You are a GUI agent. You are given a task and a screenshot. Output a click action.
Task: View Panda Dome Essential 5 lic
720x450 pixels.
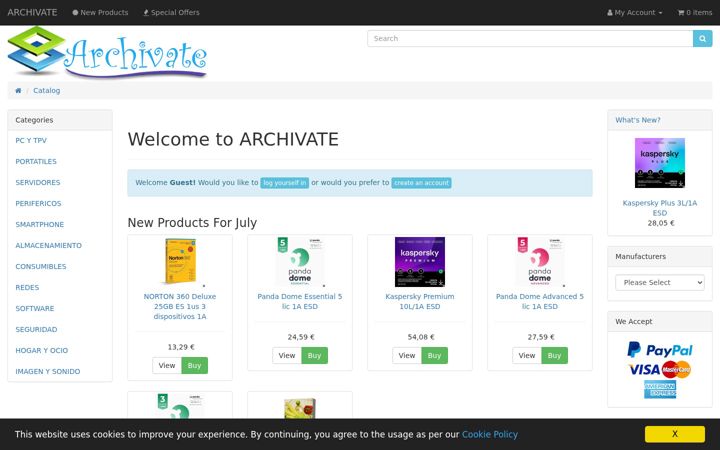click(x=287, y=355)
